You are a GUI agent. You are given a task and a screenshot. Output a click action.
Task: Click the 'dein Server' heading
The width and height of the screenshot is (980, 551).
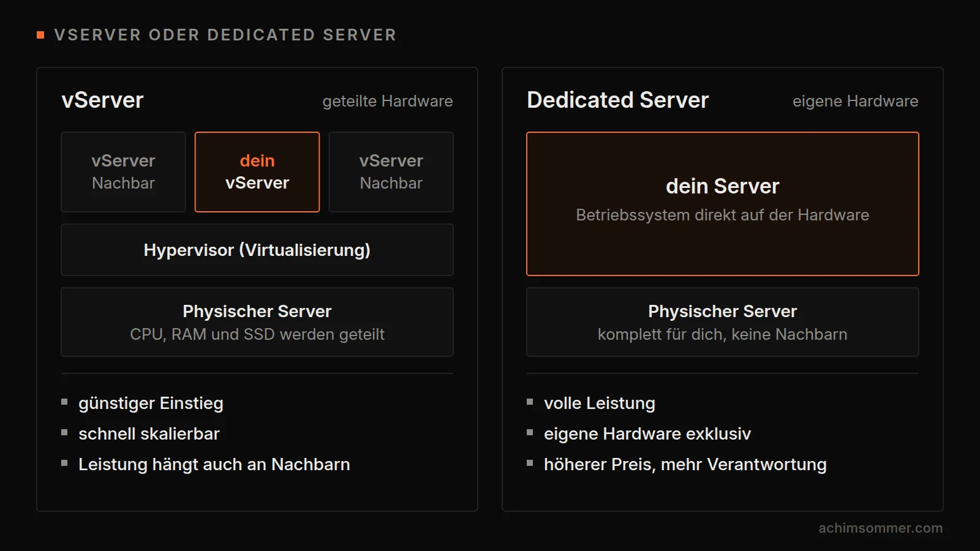click(x=723, y=186)
